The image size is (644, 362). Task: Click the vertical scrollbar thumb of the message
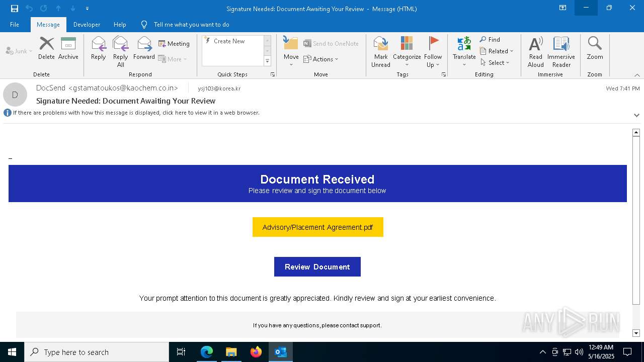click(x=636, y=220)
